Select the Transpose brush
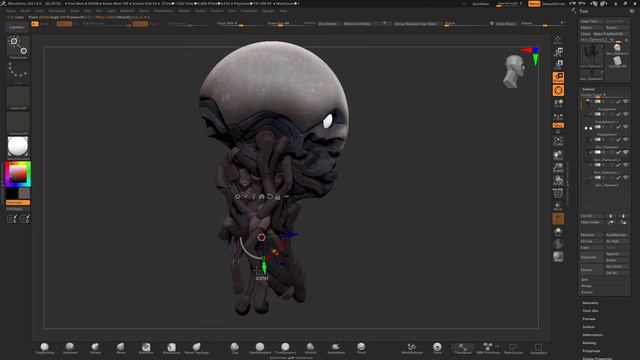Screen dimensions: 640x360 pos(462,348)
